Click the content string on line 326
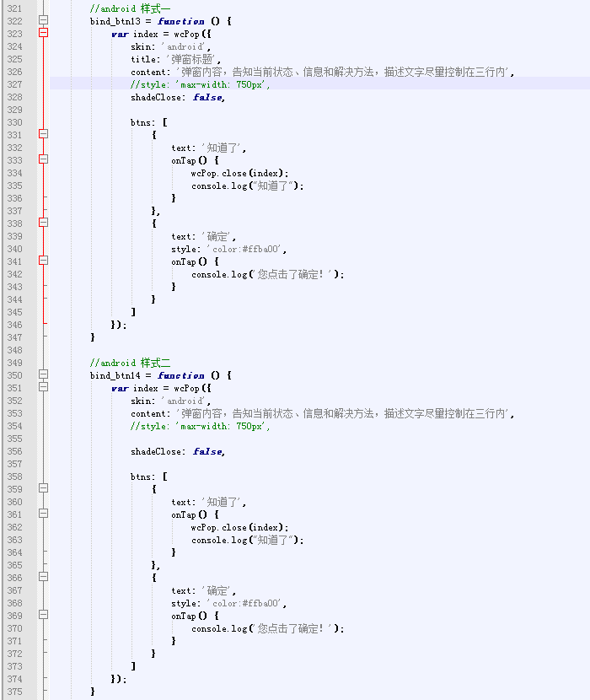Viewport: 590px width, 700px height. (343, 72)
